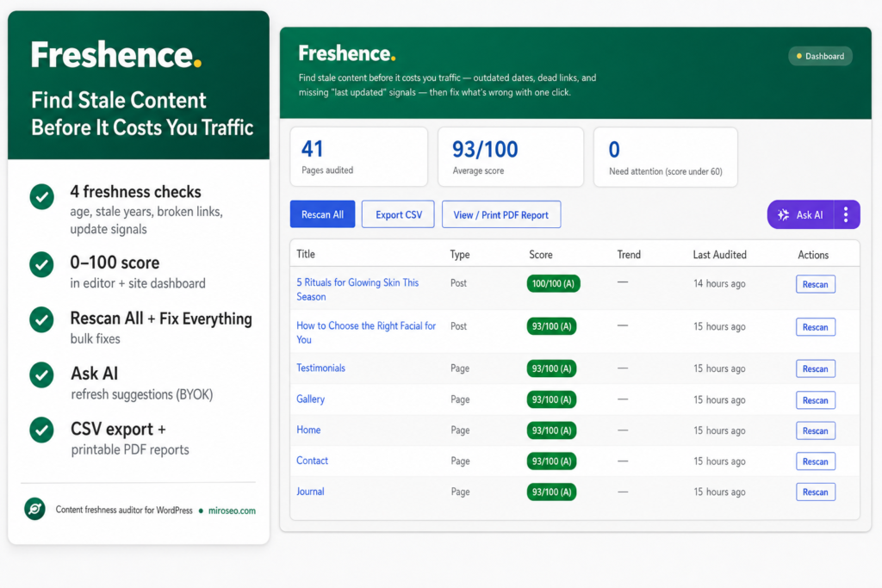Viewport: 882px width, 588px height.
Task: Rescan the Gallery row
Action: 816,399
